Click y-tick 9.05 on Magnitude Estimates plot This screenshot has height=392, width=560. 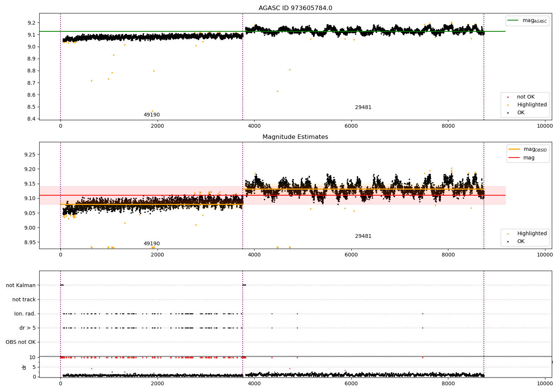point(30,213)
